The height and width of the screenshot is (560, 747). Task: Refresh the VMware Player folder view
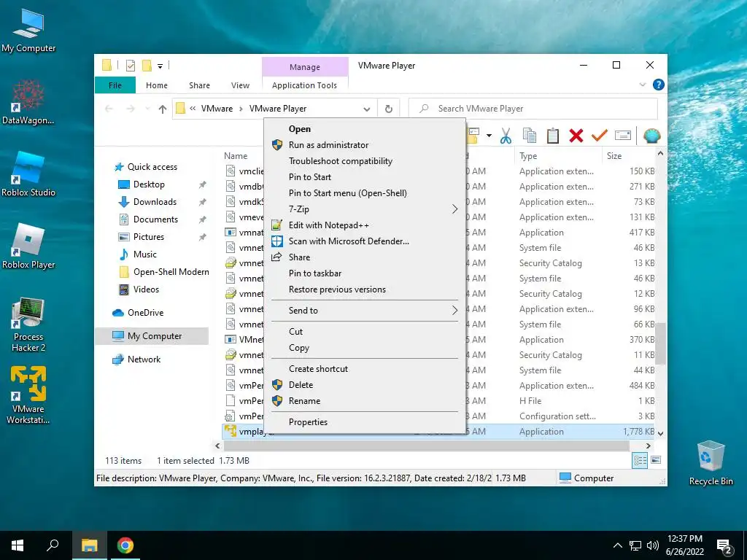pyautogui.click(x=389, y=109)
